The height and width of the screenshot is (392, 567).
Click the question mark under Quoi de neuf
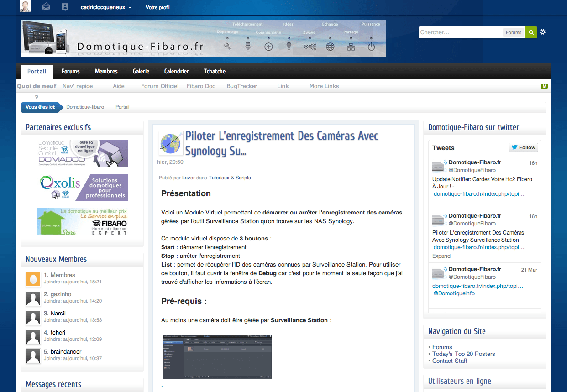click(x=37, y=97)
